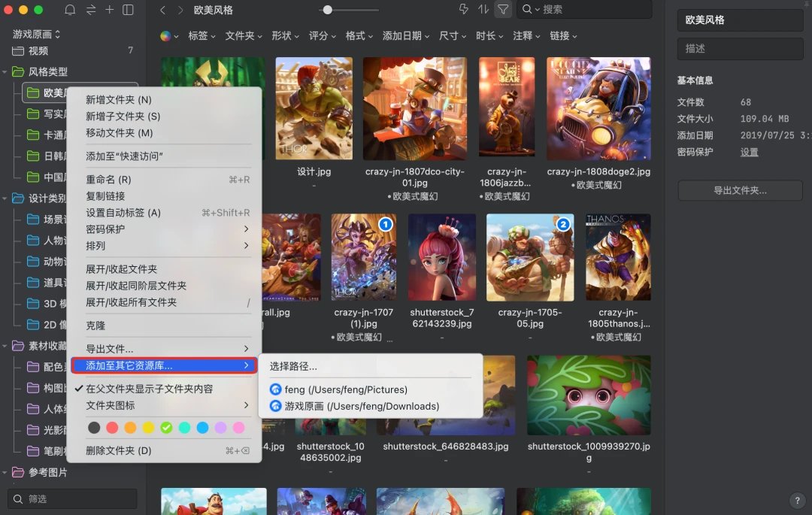Pick the orange folder color swatch
Screen dimensions: 812x515
point(130,428)
